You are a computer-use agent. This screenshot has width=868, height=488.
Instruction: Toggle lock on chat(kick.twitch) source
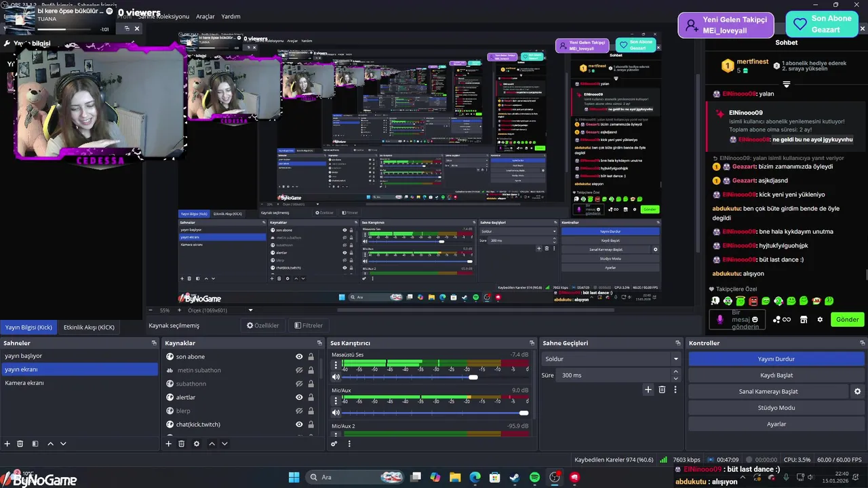pyautogui.click(x=311, y=424)
